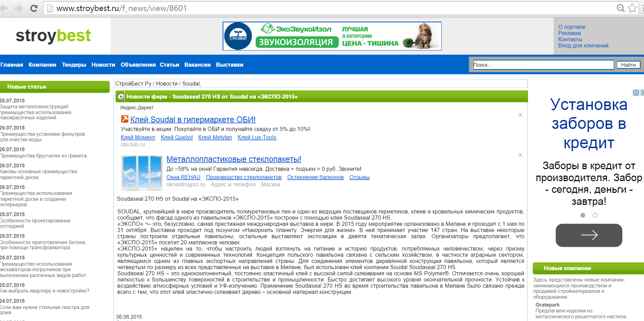Click the Клей Metylan link
The image size is (644, 321).
click(215, 137)
